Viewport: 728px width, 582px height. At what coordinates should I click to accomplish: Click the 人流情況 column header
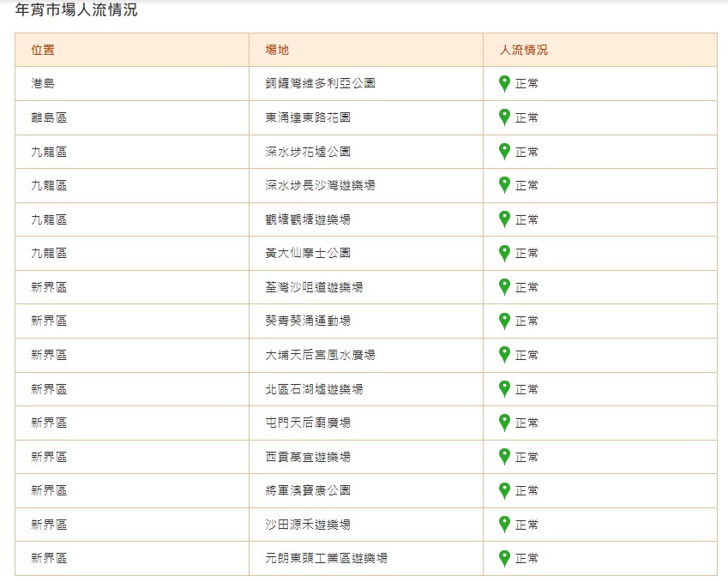click(x=523, y=50)
